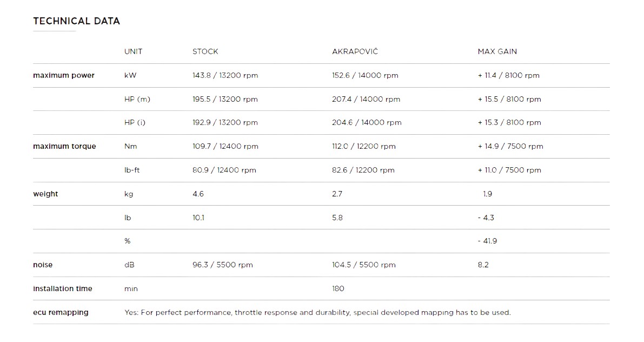Select Akrapovič noise value 104.5 / 5500 rpm
Image resolution: width=644 pixels, height=342 pixels.
pos(364,265)
